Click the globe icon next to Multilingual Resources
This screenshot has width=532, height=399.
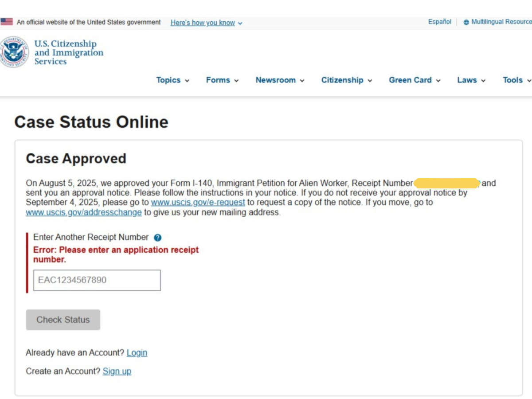coord(466,22)
